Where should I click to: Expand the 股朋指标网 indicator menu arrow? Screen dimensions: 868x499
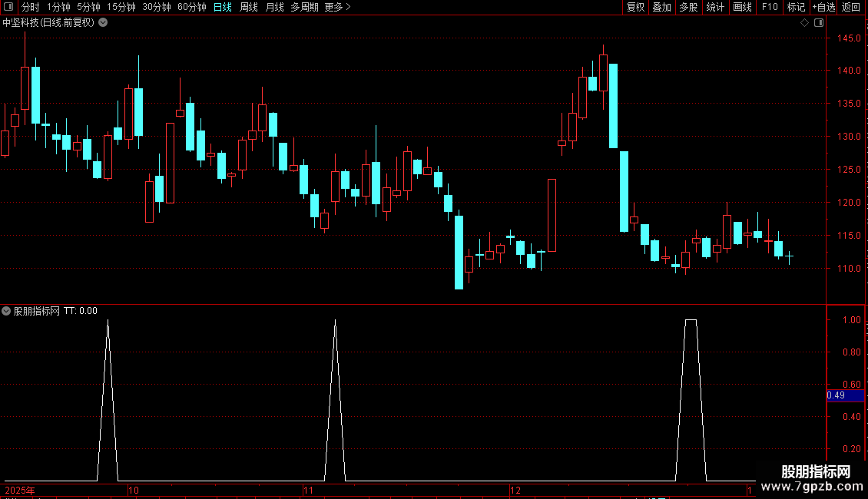click(x=6, y=311)
